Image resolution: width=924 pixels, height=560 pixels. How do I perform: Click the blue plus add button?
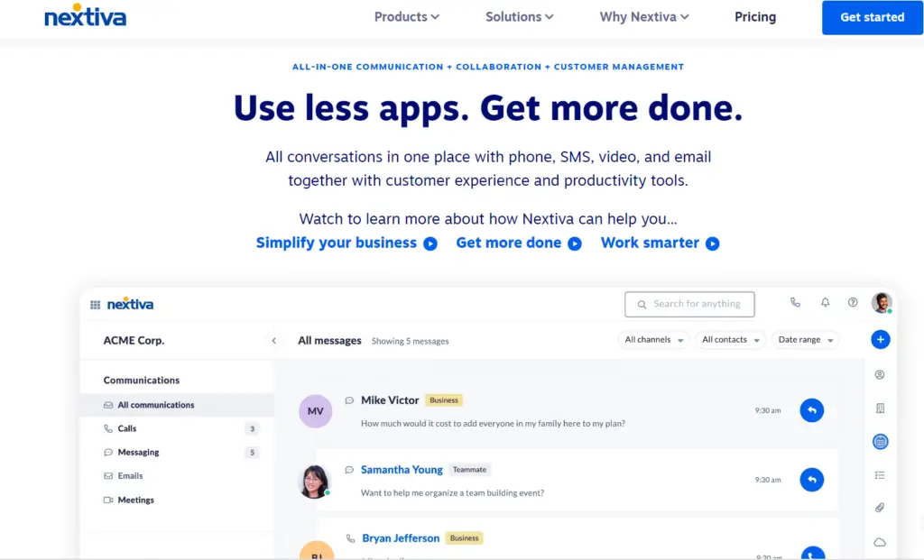coord(881,339)
